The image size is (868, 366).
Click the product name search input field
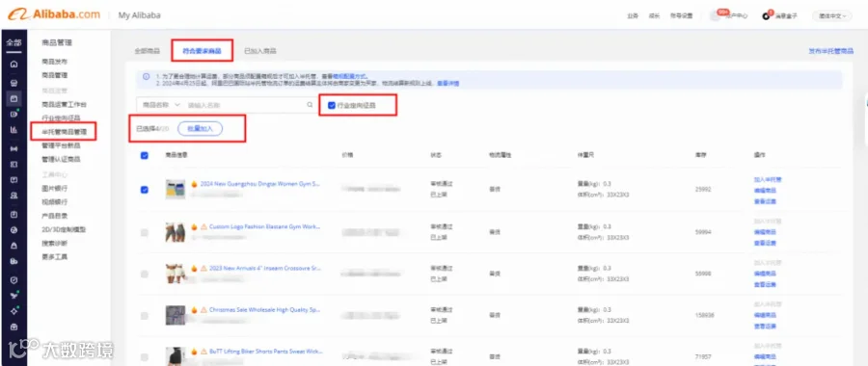(246, 104)
